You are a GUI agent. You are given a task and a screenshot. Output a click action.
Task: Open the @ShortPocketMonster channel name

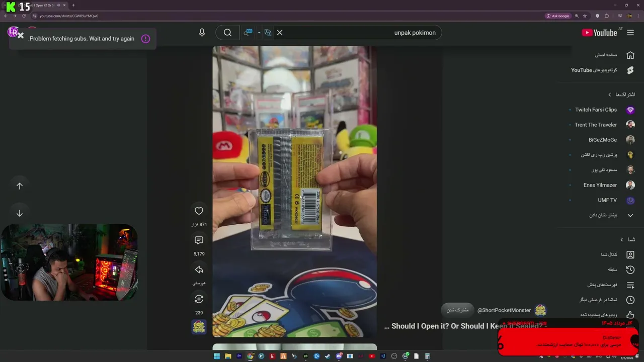[x=504, y=310]
